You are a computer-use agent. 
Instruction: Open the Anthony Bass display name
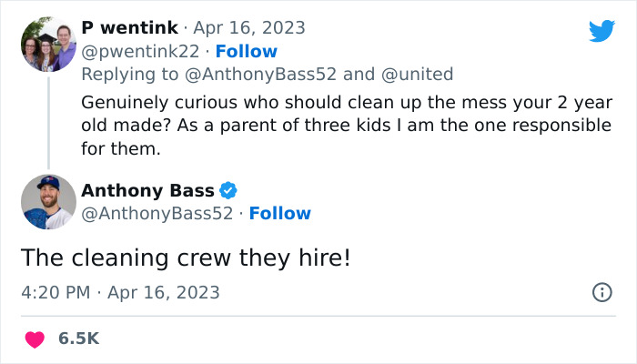click(147, 190)
